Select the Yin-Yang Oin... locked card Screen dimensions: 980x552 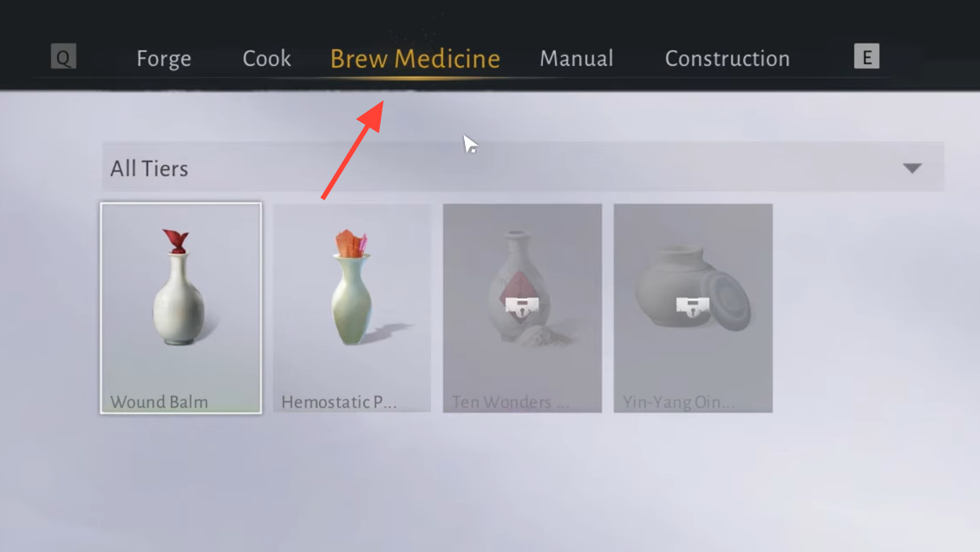pyautogui.click(x=693, y=308)
